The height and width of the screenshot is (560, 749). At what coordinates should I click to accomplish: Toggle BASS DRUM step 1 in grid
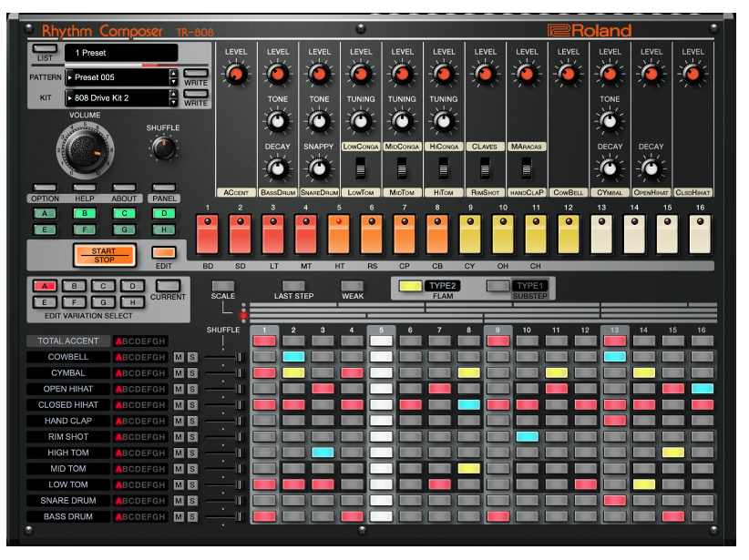coord(264,516)
